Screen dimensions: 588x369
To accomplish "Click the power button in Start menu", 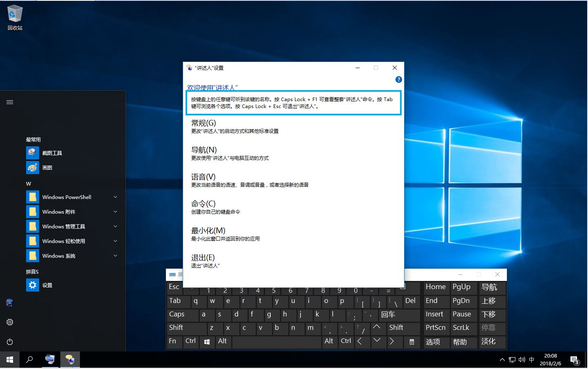I will (9, 342).
